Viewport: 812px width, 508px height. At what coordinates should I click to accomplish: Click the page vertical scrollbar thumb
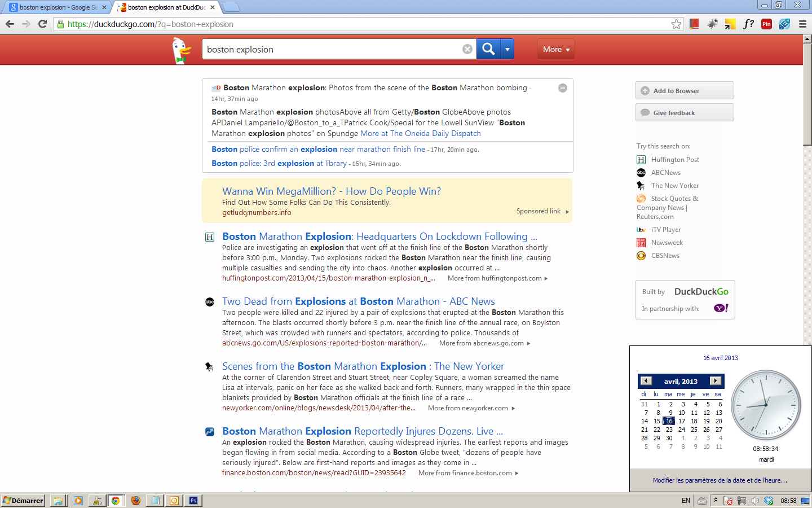point(807,95)
